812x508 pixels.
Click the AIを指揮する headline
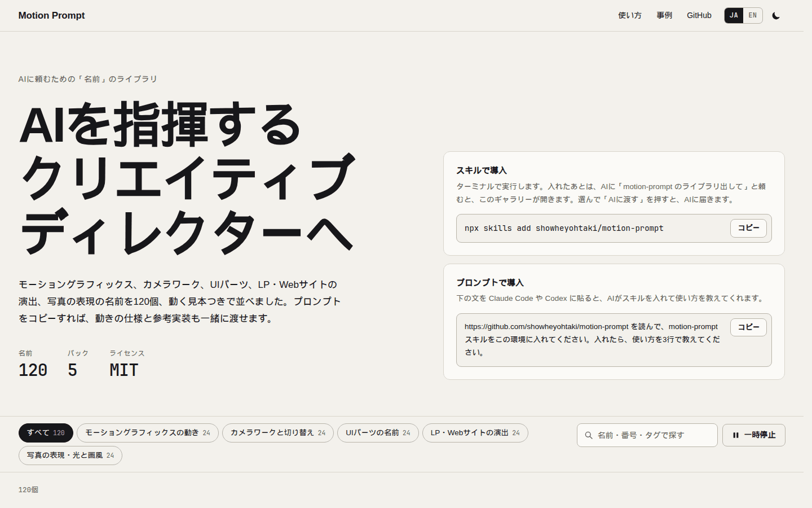[161, 125]
